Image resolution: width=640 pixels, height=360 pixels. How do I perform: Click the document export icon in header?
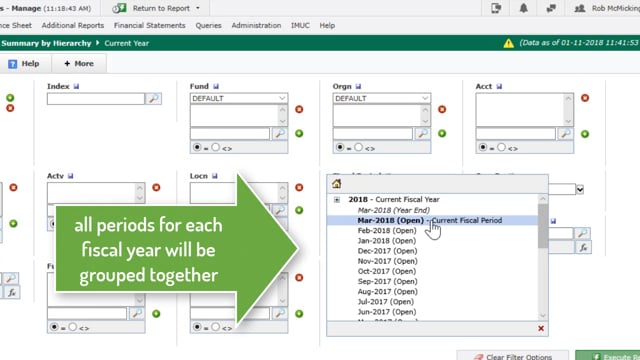(x=496, y=8)
